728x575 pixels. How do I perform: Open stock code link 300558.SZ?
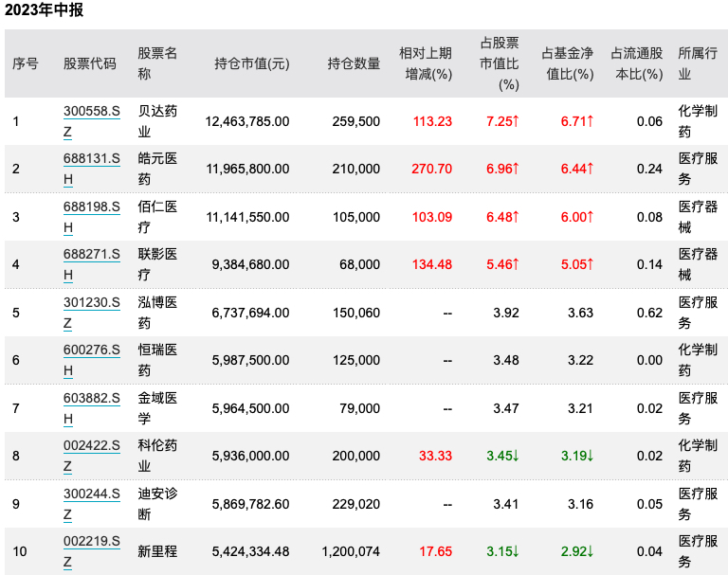point(91,121)
